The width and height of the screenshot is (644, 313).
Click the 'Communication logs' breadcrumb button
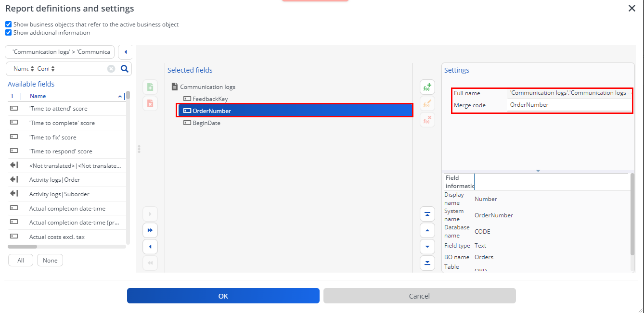pos(60,52)
